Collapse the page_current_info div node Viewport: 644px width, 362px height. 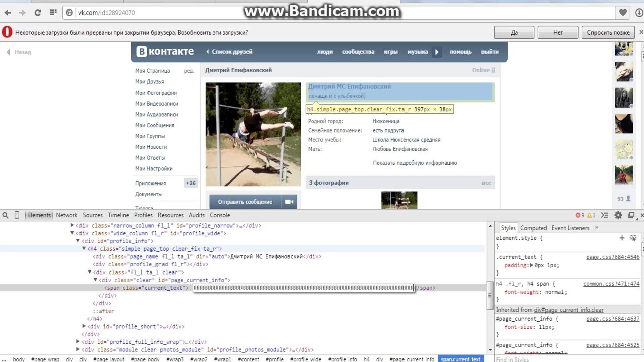coord(95,280)
